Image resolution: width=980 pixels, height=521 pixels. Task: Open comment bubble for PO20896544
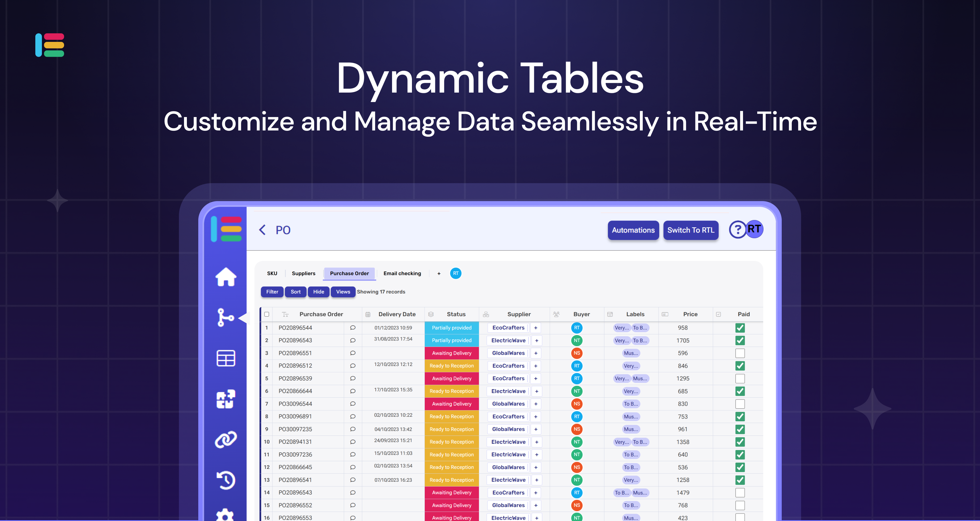click(x=353, y=327)
